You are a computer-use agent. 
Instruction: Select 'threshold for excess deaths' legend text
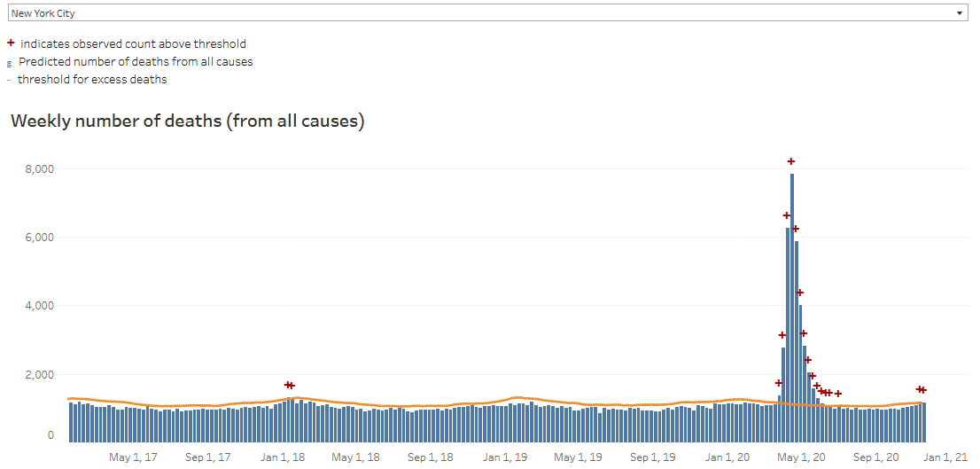92,80
